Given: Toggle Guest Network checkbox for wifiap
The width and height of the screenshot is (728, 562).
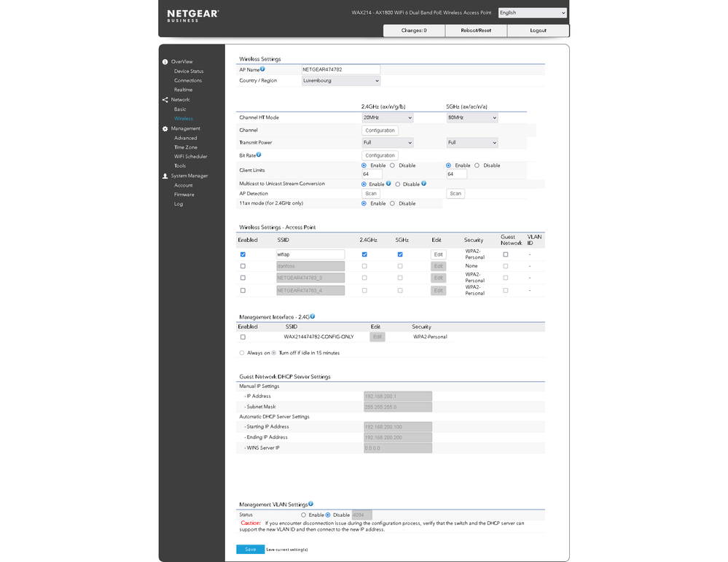Looking at the screenshot, I should coord(506,254).
